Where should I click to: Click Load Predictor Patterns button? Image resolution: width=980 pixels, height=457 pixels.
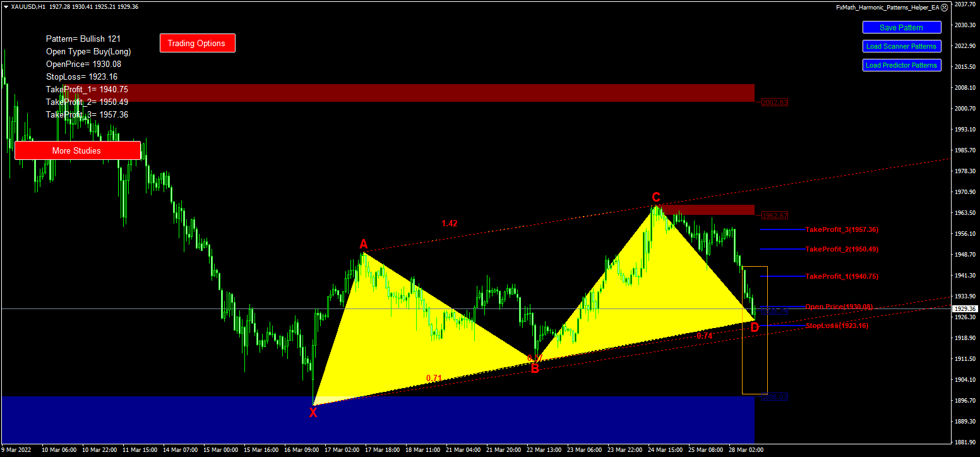click(x=902, y=65)
